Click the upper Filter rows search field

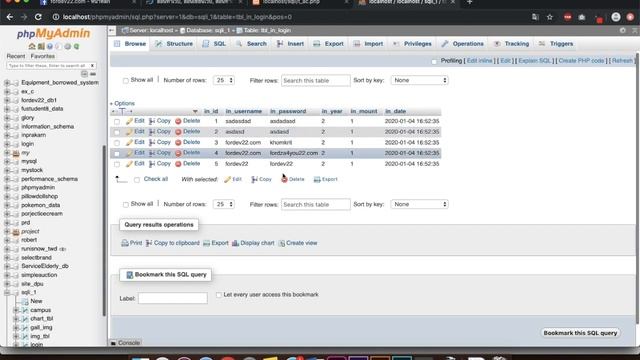(x=316, y=80)
